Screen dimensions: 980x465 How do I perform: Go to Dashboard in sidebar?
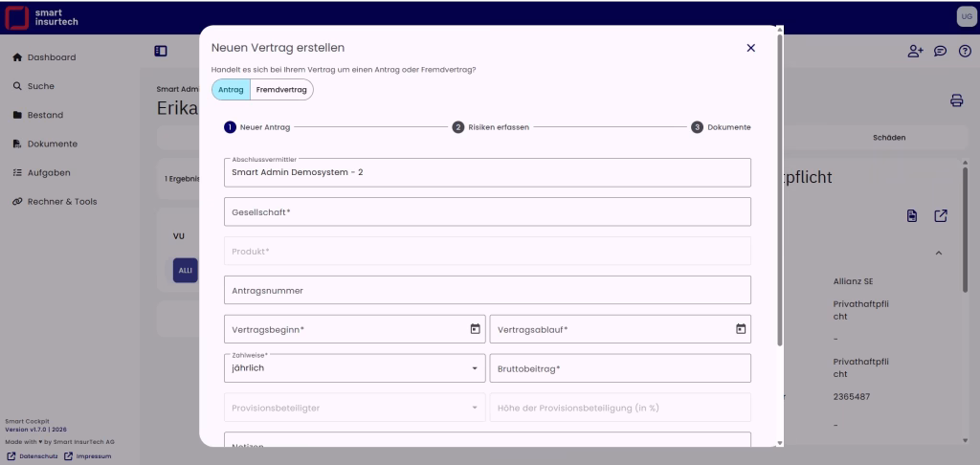coord(51,57)
